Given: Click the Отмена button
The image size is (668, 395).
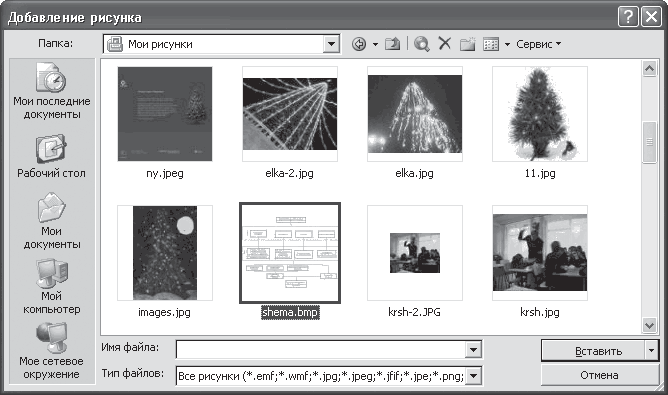Looking at the screenshot, I should [x=600, y=375].
